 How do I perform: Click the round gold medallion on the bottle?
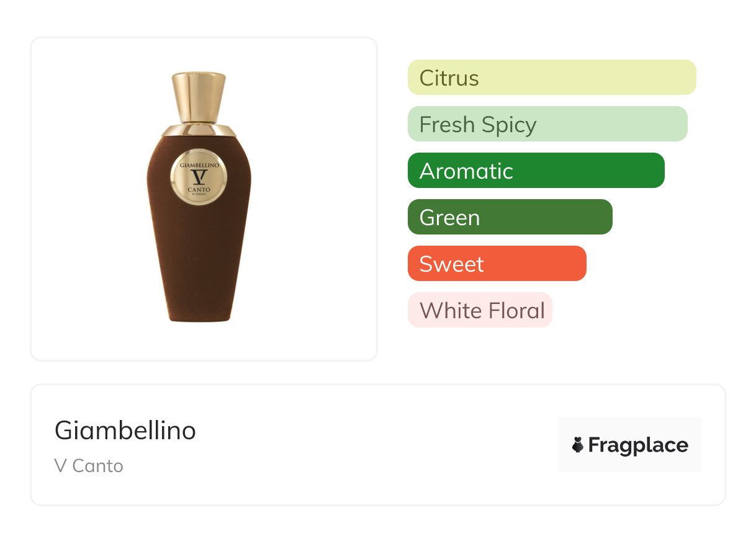click(x=199, y=177)
